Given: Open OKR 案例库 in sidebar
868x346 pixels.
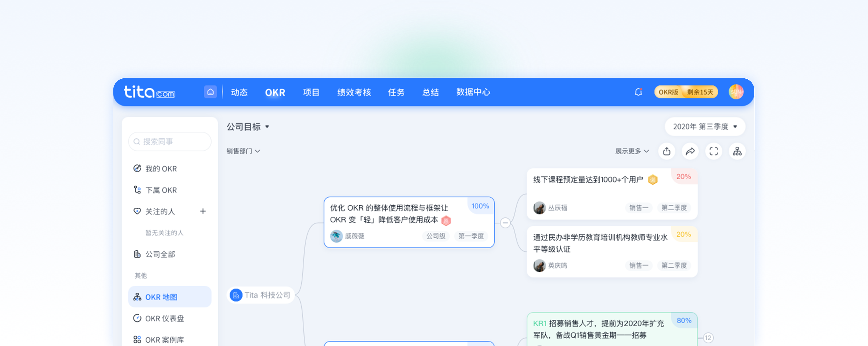Looking at the screenshot, I should pyautogui.click(x=170, y=340).
